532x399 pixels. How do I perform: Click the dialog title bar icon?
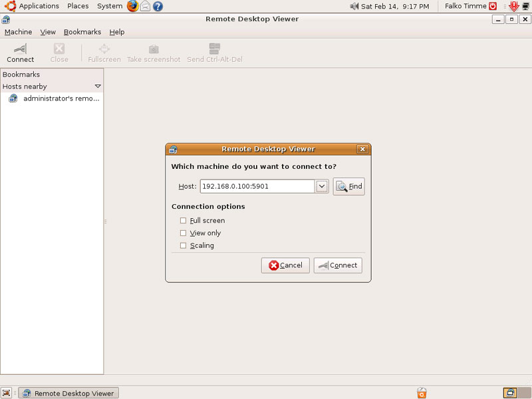[173, 149]
